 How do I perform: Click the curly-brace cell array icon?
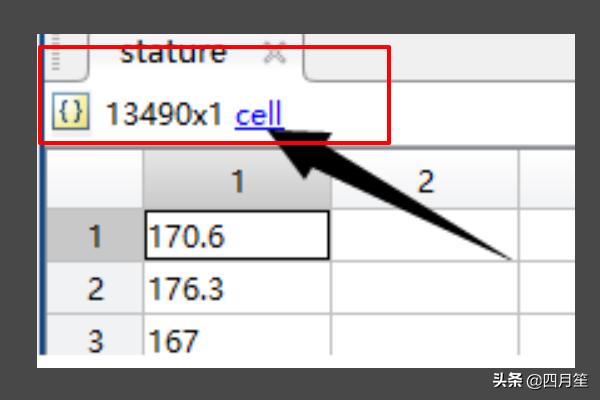tap(71, 114)
